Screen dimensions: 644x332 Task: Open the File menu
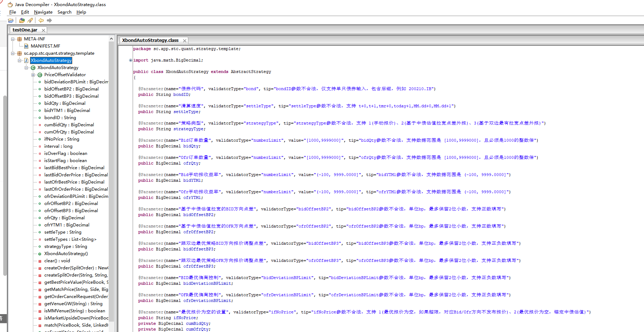click(13, 12)
